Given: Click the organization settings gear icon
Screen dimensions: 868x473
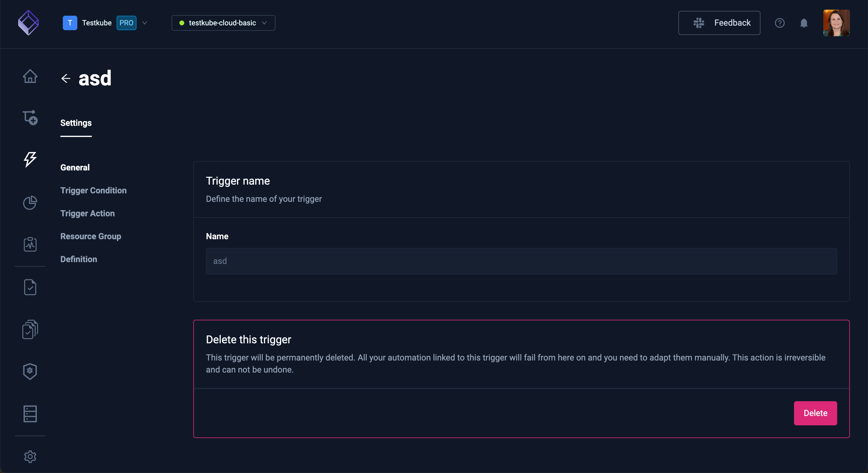Looking at the screenshot, I should tap(30, 456).
